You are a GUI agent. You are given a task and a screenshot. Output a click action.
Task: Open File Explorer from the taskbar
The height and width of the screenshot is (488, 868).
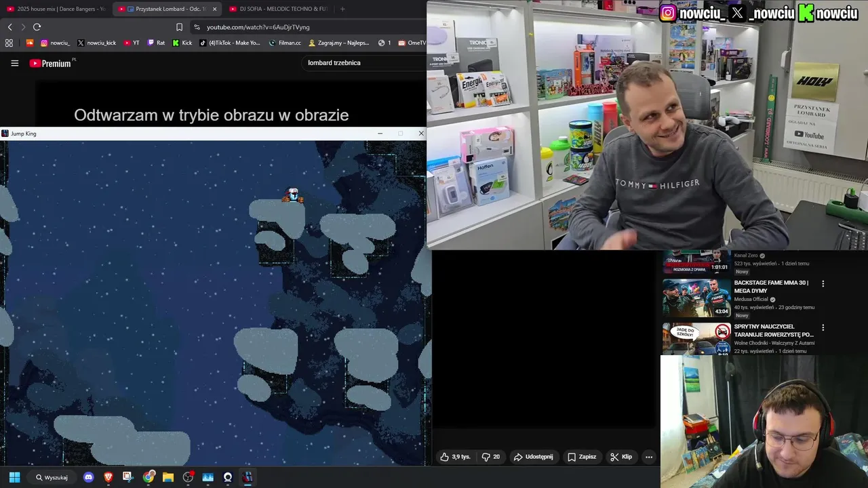pos(168,477)
